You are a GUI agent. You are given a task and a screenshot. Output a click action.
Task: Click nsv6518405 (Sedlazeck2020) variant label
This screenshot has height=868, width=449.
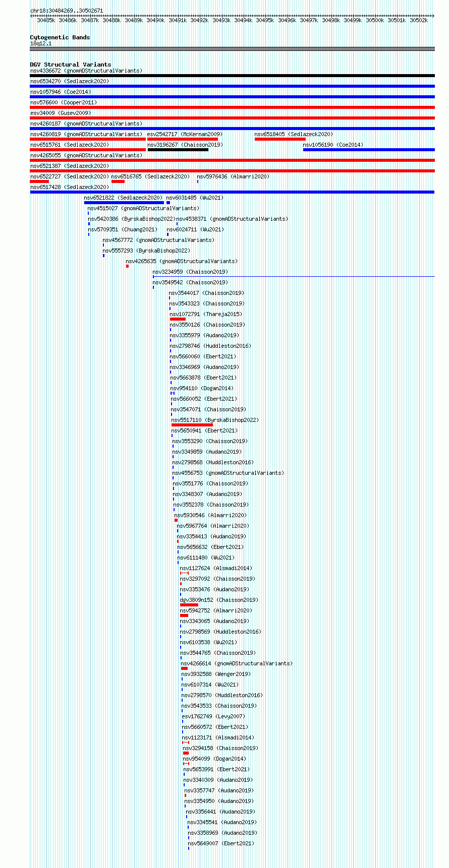pyautogui.click(x=294, y=134)
